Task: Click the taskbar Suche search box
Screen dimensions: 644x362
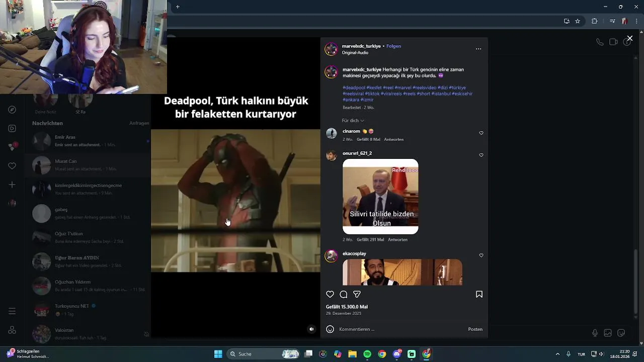Action: 264,354
